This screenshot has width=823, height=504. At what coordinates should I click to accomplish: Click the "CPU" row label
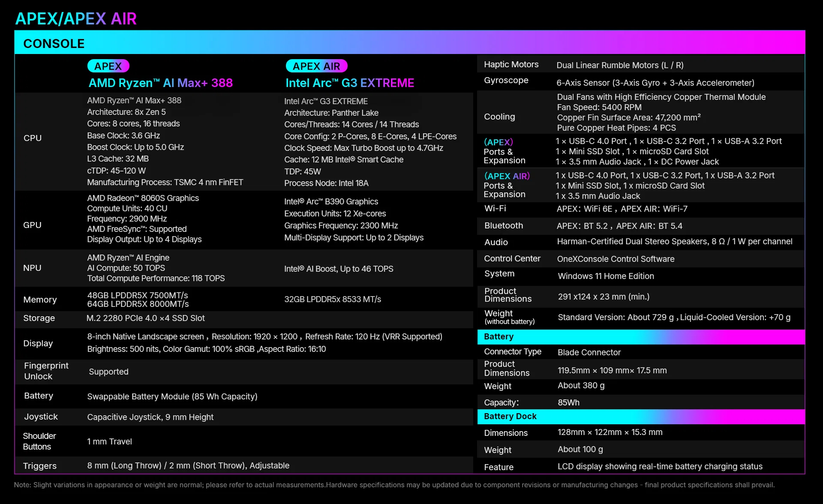[x=33, y=138]
